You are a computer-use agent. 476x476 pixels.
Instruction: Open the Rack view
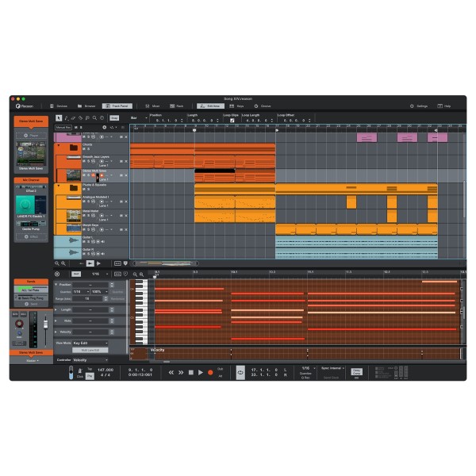point(177,106)
